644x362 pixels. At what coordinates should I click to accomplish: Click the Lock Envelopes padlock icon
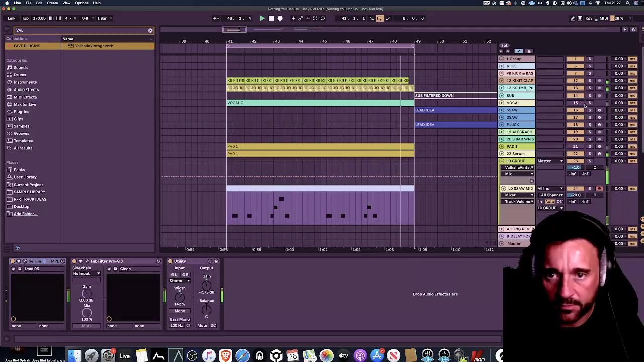pyautogui.click(x=528, y=51)
